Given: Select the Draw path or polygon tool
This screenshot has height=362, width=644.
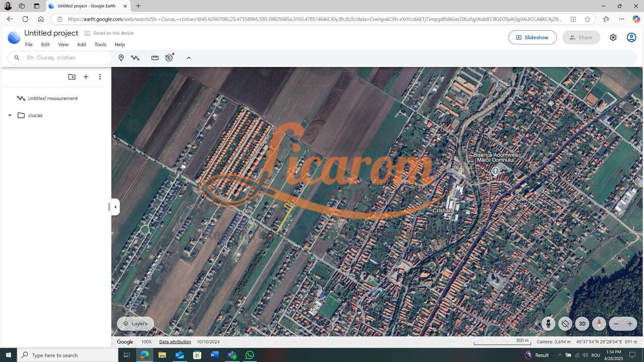Looking at the screenshot, I should (135, 58).
